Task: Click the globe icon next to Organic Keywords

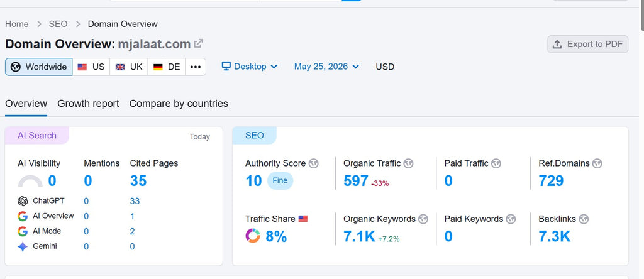Action: pyautogui.click(x=423, y=219)
